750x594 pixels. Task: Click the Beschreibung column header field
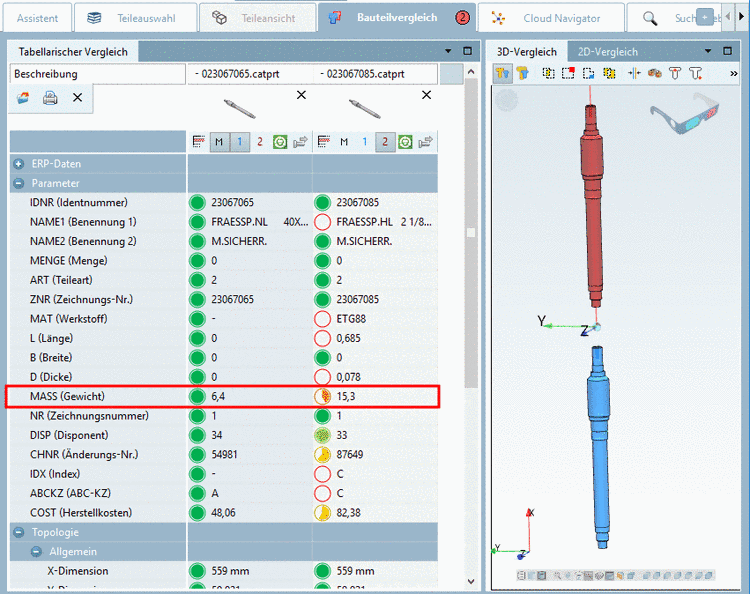tap(98, 74)
